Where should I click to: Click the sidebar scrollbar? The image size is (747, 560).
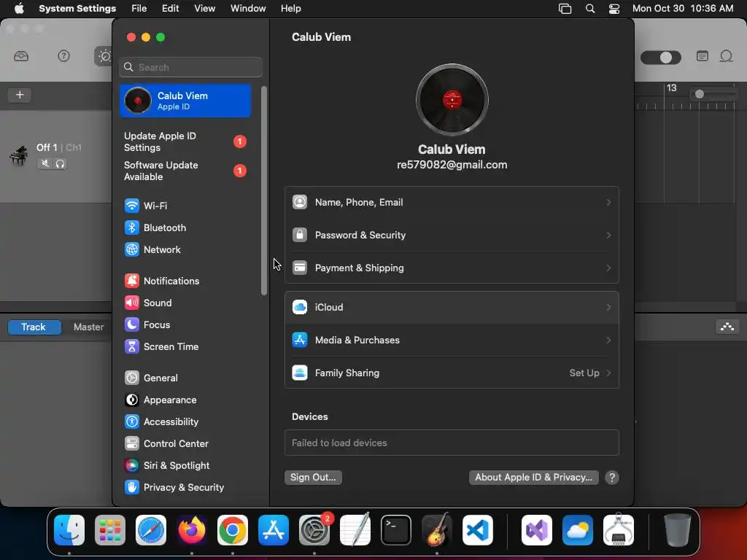(264, 190)
